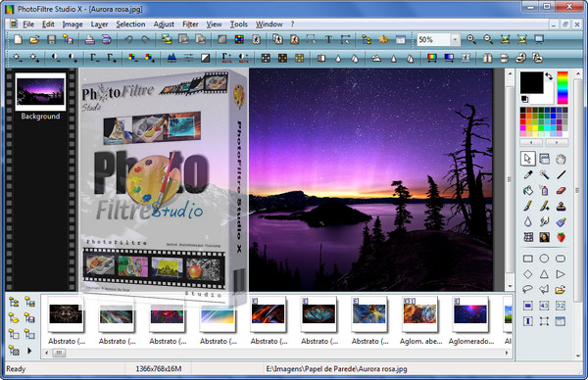Viewport: 588px width, 380px height.
Task: Choose the diamond rhombus selection shape
Action: tap(528, 274)
